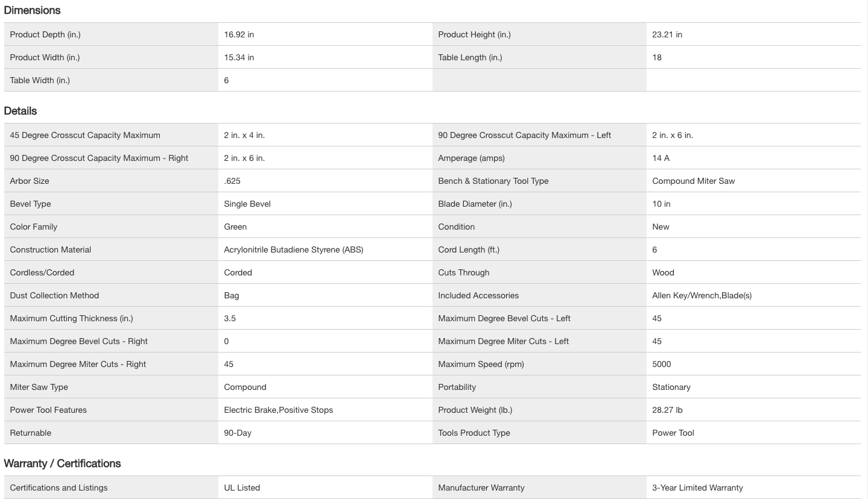Screen dimensions: 868x499
Task: Click the Electric Brake,Positive Stops value
Action: coord(278,410)
